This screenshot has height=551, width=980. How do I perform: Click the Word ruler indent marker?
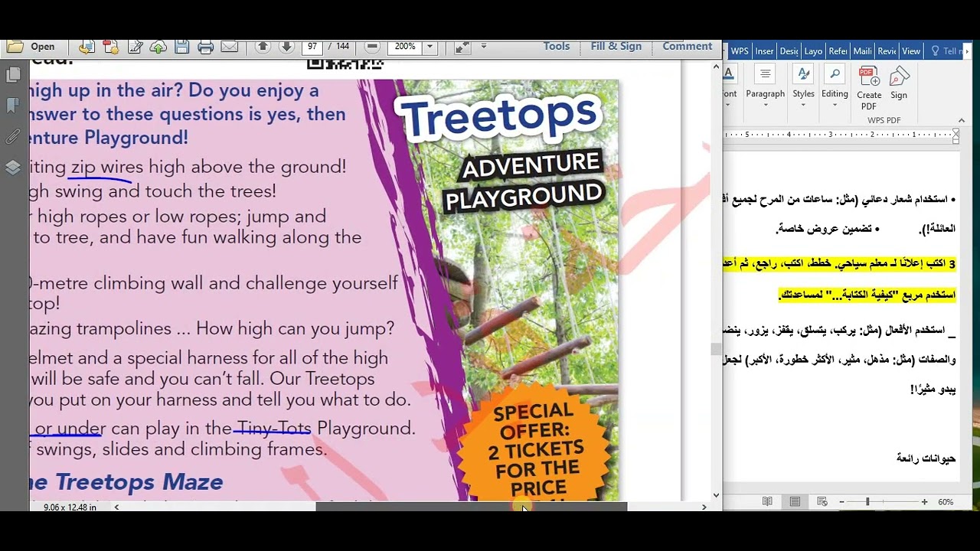[x=955, y=135]
